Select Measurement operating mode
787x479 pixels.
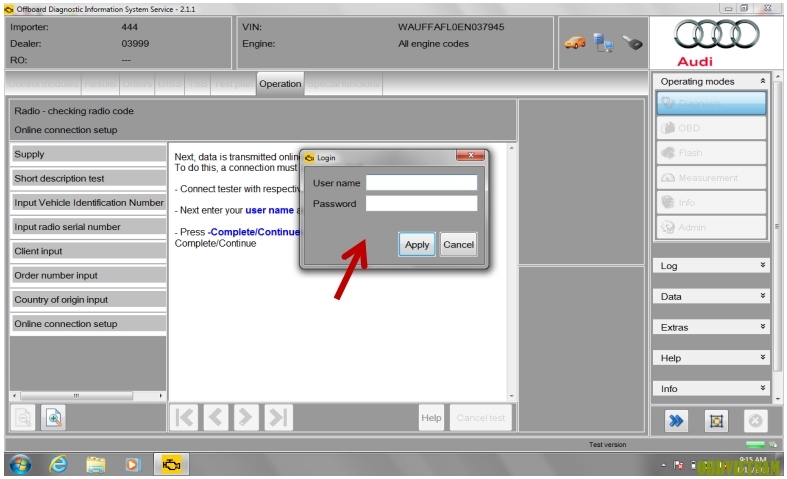(711, 178)
